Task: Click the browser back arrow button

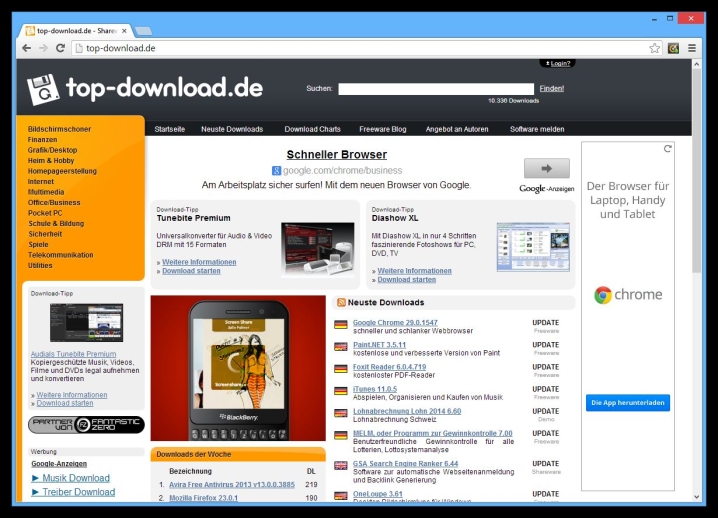Action: [27, 48]
